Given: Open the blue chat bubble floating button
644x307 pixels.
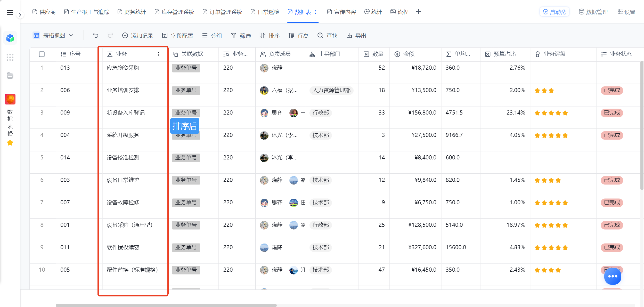Looking at the screenshot, I should click(x=613, y=276).
